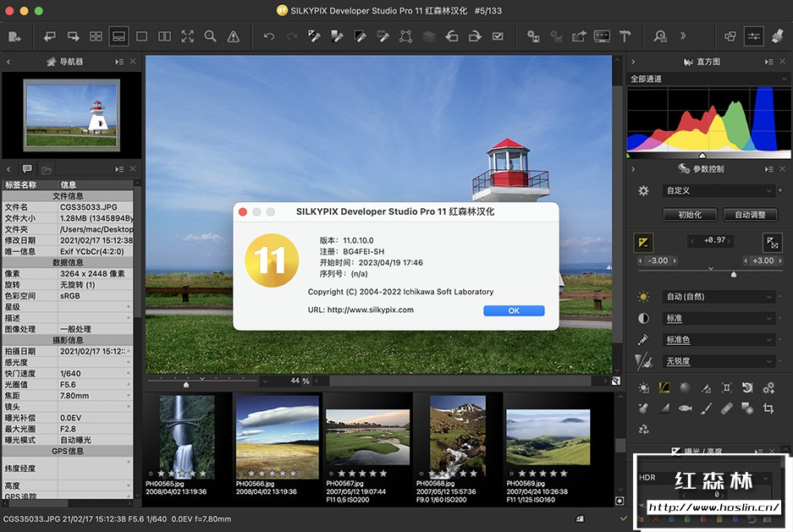
Task: Expand the 无锐度 sharpness dropdown
Action: 718,361
